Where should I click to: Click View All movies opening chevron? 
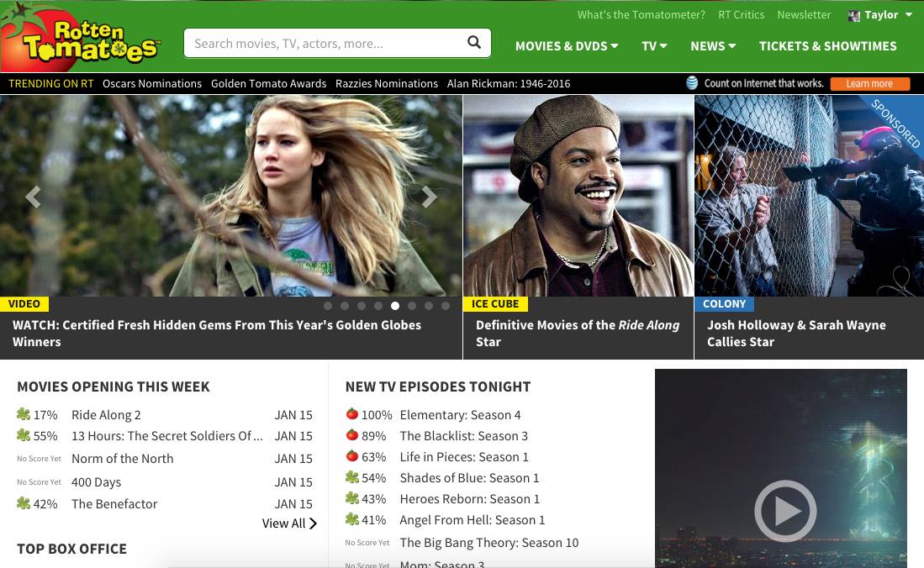pos(313,523)
